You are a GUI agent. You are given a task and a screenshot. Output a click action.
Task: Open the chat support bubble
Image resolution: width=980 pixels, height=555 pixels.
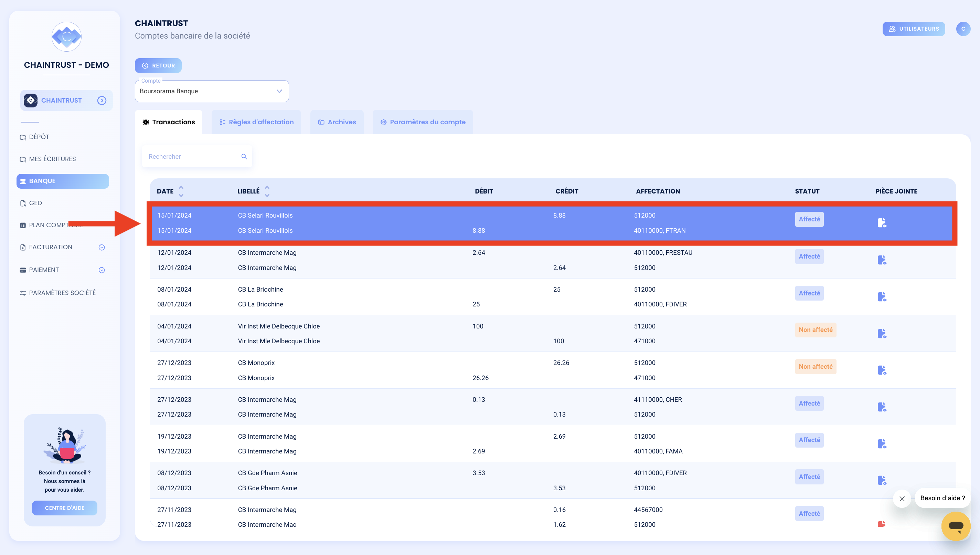coord(956,526)
